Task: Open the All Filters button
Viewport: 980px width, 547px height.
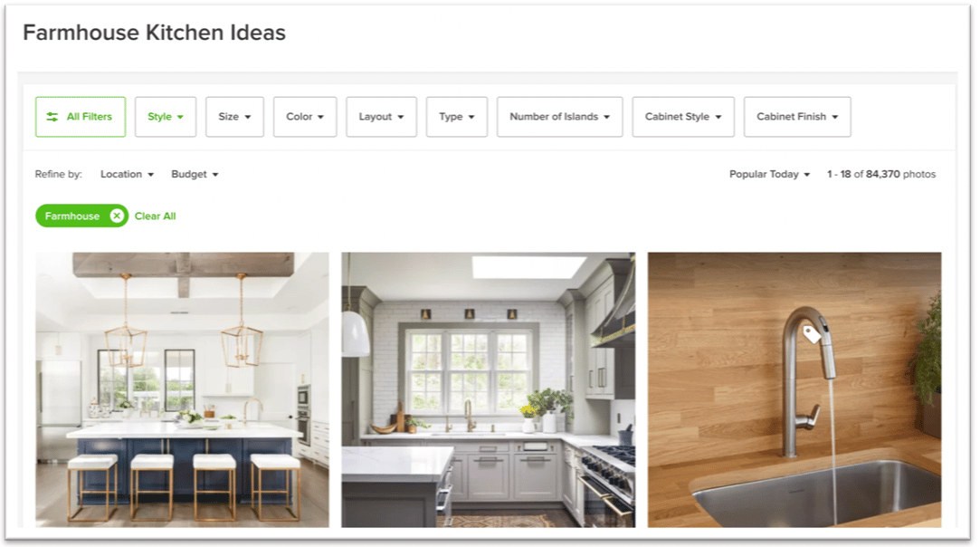Action: click(x=81, y=117)
